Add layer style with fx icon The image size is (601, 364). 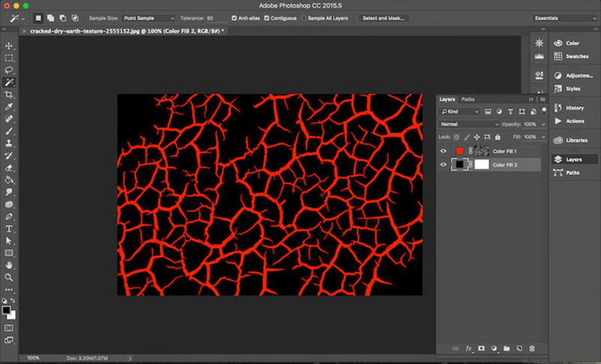(468, 348)
